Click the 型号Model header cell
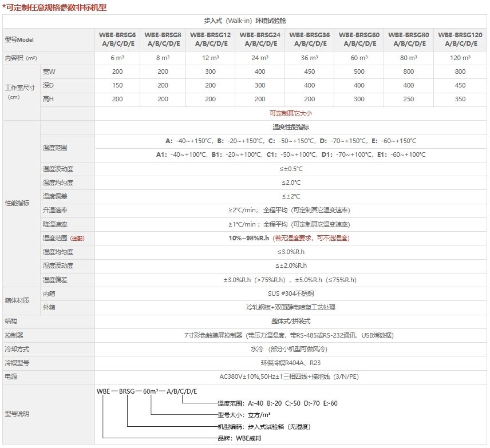 (20, 39)
